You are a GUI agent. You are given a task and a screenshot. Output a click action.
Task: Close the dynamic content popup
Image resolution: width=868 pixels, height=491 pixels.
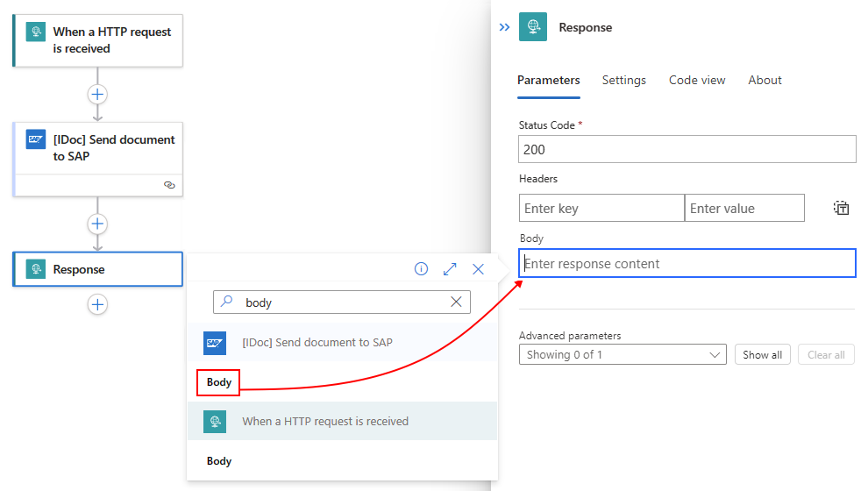479,269
